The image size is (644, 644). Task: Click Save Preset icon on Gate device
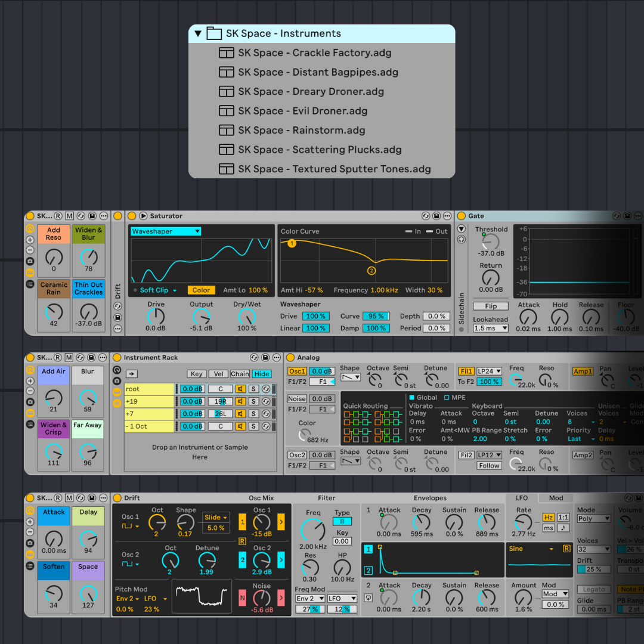626,216
